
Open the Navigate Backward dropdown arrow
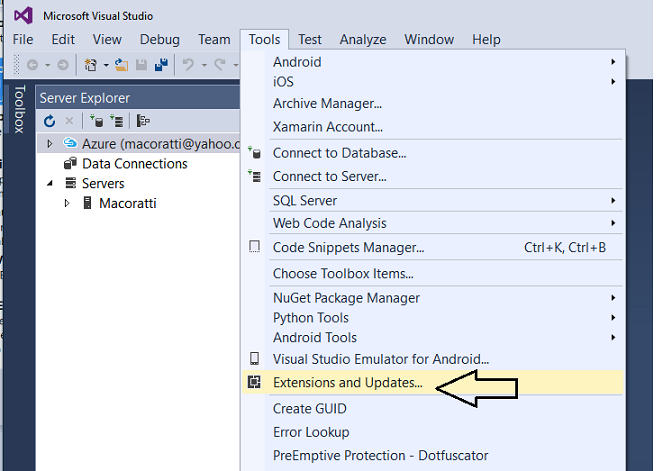pos(47,65)
